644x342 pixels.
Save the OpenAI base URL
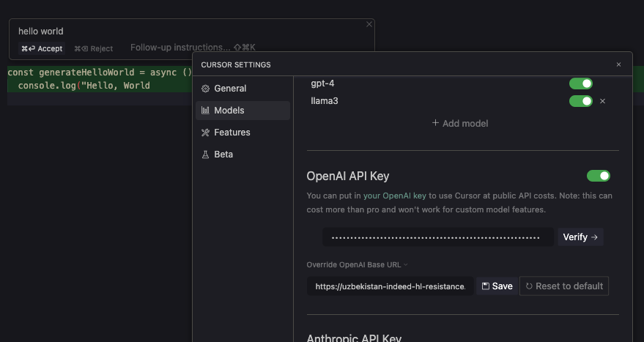(x=497, y=286)
